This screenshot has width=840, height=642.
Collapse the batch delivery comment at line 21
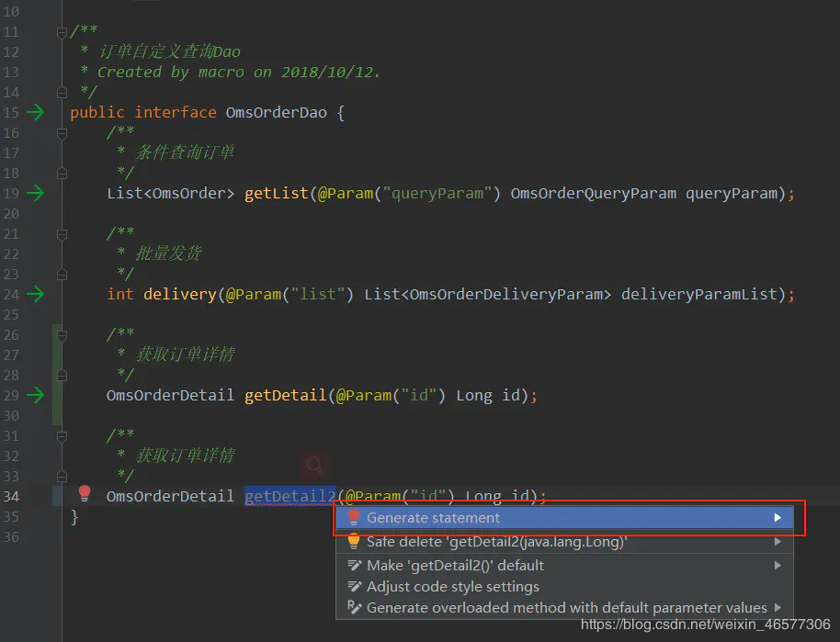[x=62, y=234]
